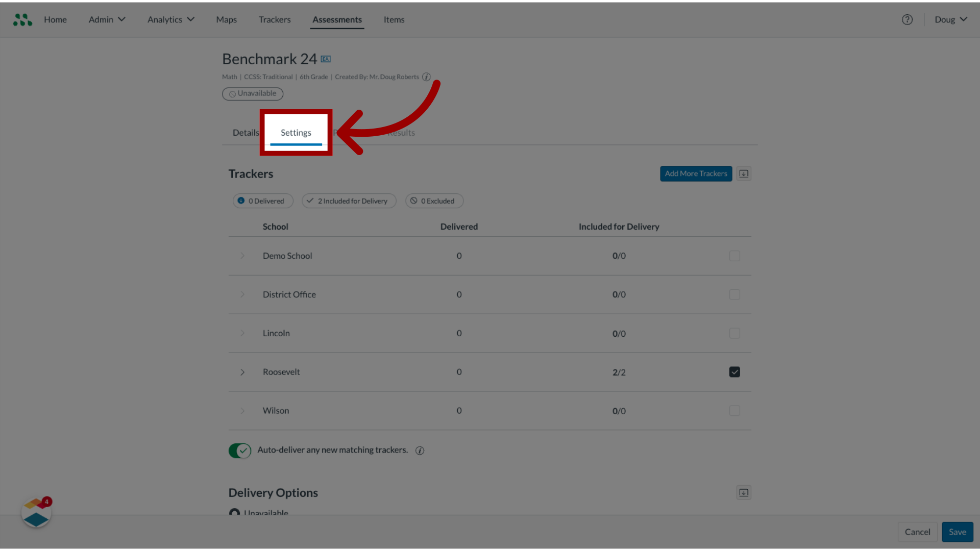Image resolution: width=980 pixels, height=551 pixels.
Task: Click the info icon beside auto-deliver text
Action: pyautogui.click(x=420, y=450)
